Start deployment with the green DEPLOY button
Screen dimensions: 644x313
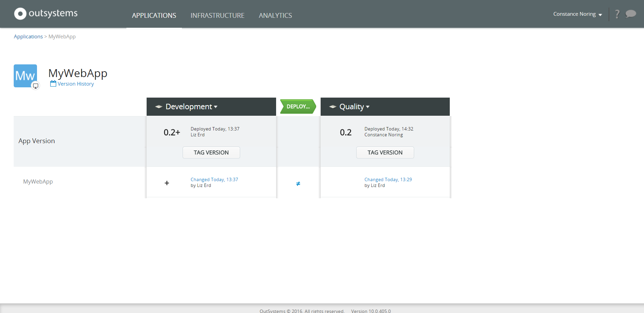[297, 107]
